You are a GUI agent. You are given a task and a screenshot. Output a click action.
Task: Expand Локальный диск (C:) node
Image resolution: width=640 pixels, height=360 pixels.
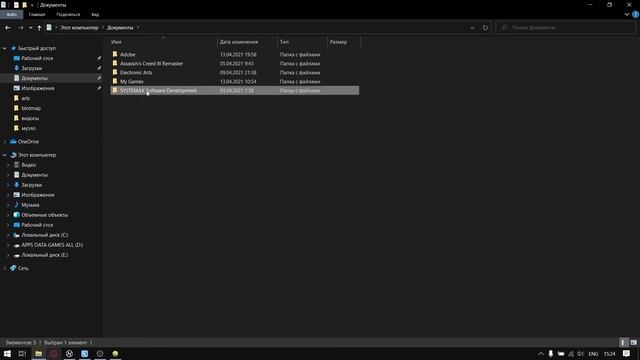[x=8, y=235]
